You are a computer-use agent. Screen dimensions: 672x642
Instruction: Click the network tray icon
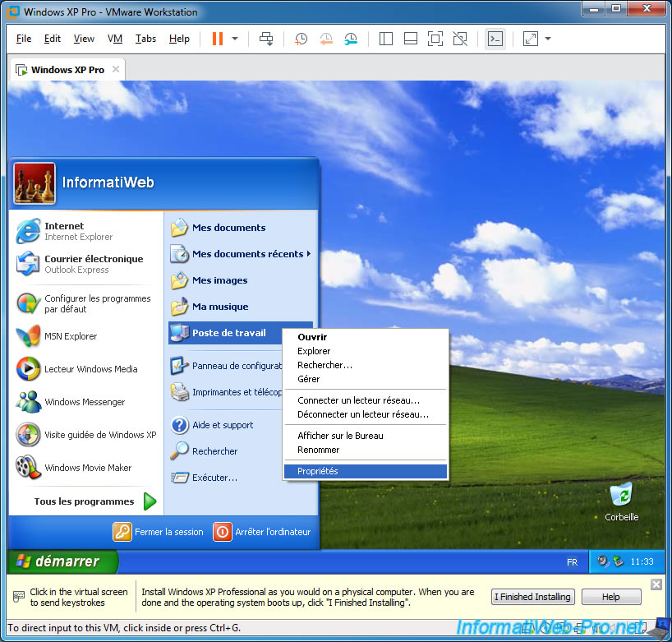tap(618, 561)
